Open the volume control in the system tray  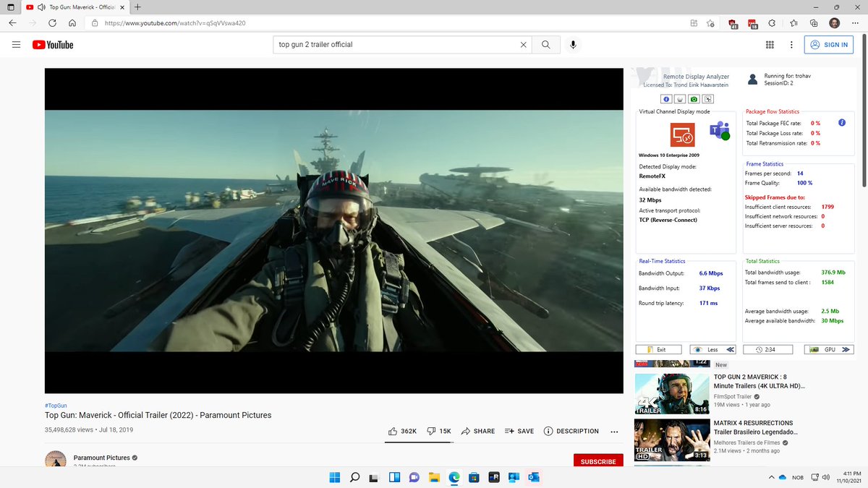point(825,477)
